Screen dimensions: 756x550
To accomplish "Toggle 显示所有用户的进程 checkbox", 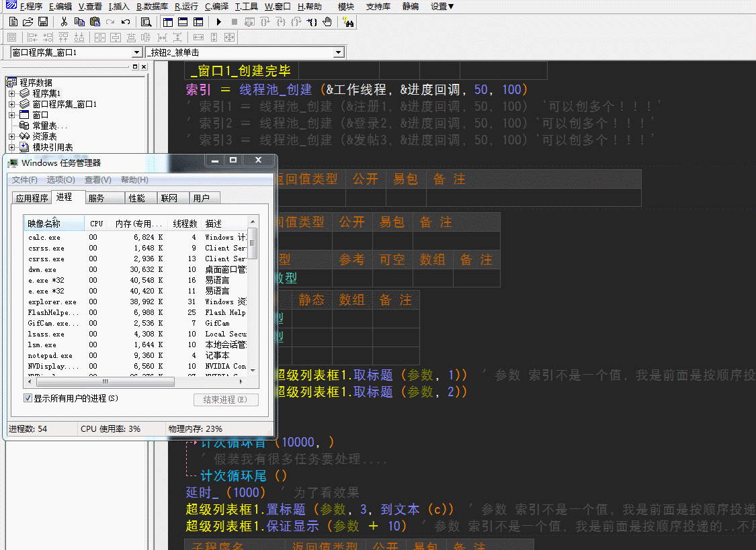I will click(28, 398).
